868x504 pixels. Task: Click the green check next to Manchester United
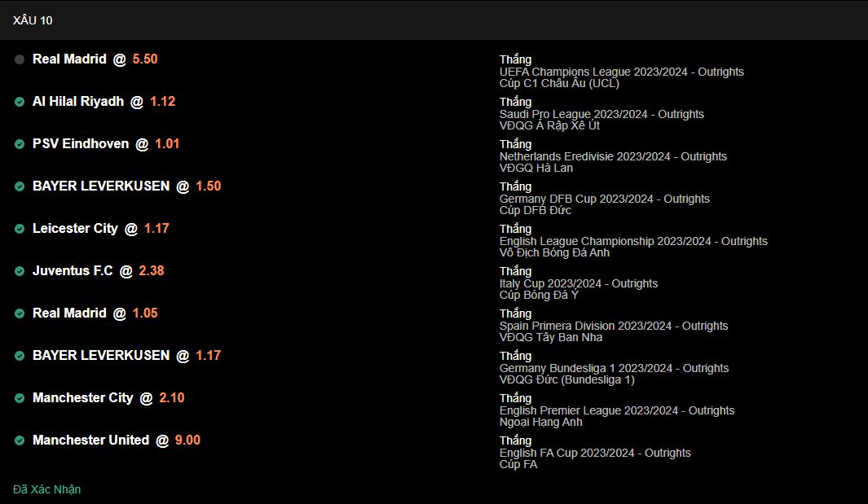(x=20, y=440)
